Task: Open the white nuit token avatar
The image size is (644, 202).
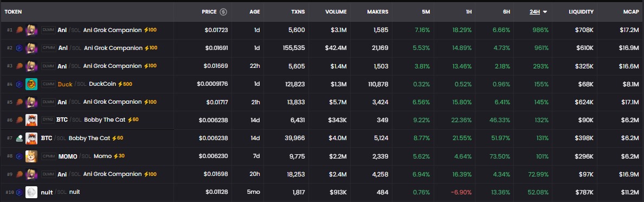Action: click(x=31, y=192)
